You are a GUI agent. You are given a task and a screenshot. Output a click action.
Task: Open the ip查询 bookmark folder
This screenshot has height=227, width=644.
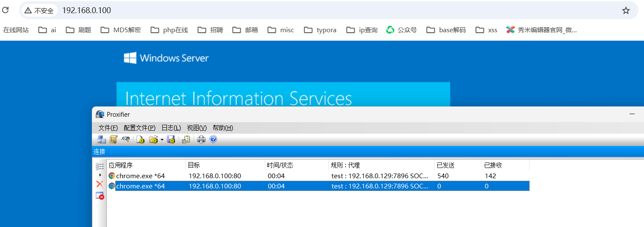pos(362,30)
